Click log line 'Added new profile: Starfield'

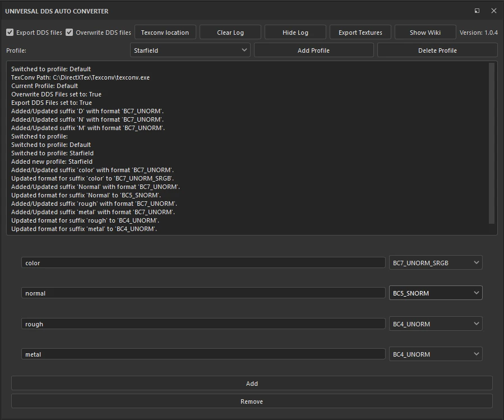coord(52,161)
